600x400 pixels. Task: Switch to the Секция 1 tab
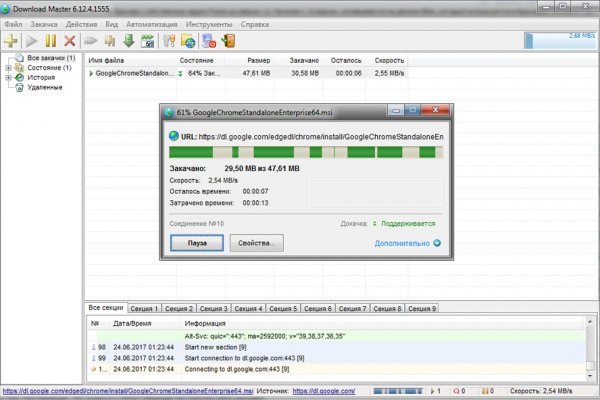pyautogui.click(x=144, y=309)
